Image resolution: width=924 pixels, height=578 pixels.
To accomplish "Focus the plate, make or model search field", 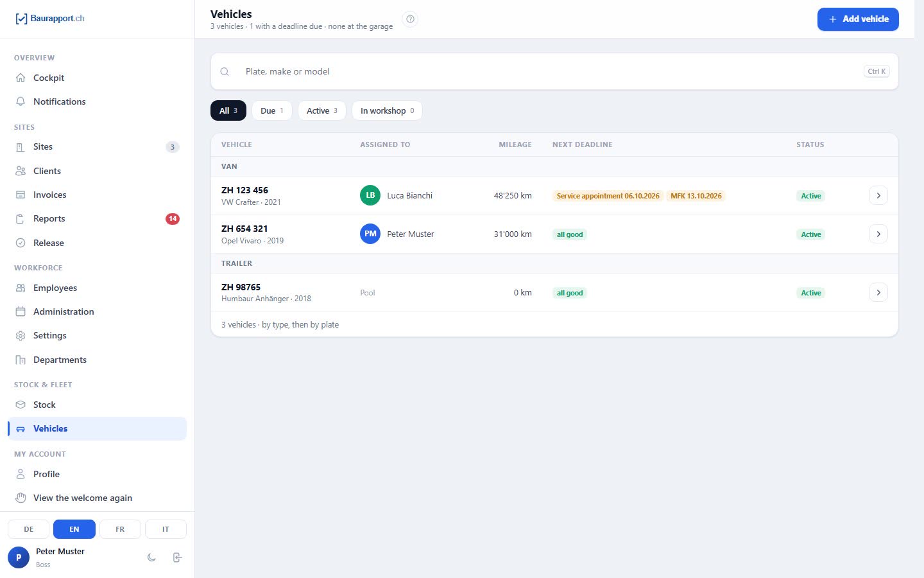I will click(554, 71).
